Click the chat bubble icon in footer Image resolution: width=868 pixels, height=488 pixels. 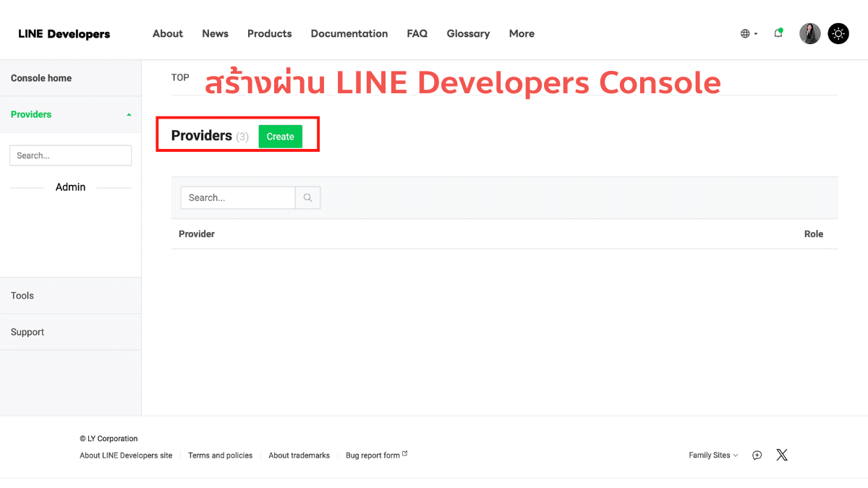tap(757, 455)
